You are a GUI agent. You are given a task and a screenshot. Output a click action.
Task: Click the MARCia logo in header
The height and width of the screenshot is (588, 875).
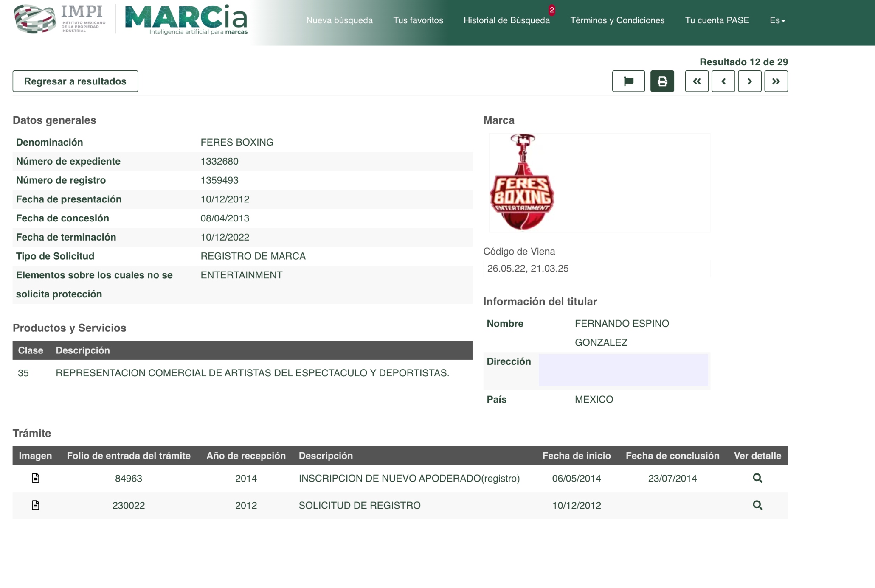186,20
